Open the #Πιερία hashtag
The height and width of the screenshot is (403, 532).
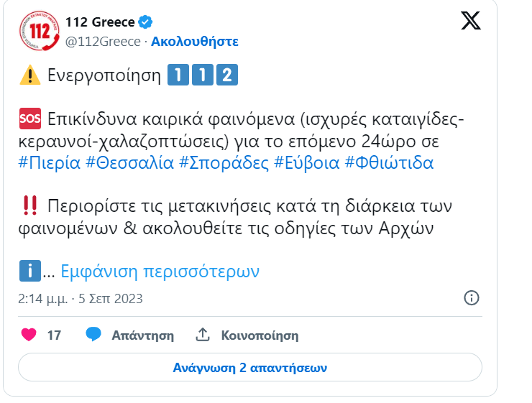(x=50, y=162)
